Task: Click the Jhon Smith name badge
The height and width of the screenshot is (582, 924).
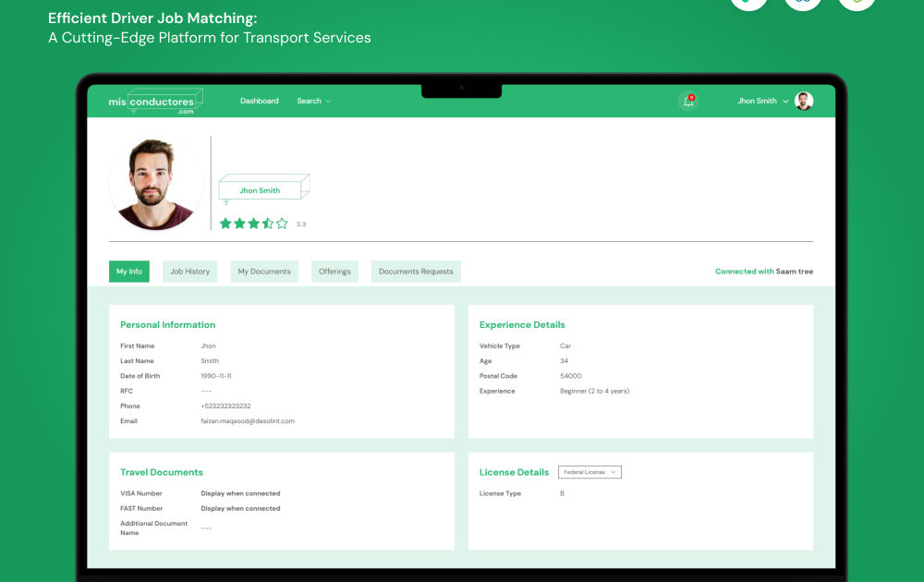Action: pos(264,188)
